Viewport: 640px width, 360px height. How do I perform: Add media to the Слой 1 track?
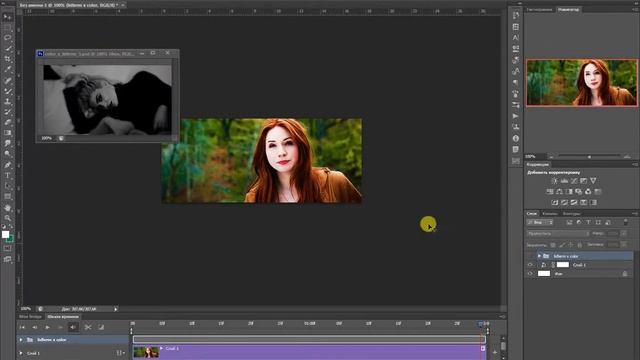click(494, 352)
